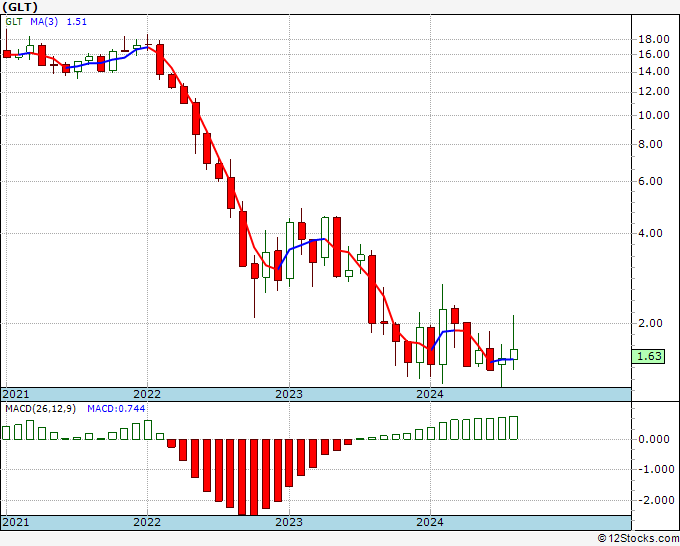The height and width of the screenshot is (546, 680).
Task: Click the 12Stocks.com copyright link
Action: pyautogui.click(x=638, y=539)
